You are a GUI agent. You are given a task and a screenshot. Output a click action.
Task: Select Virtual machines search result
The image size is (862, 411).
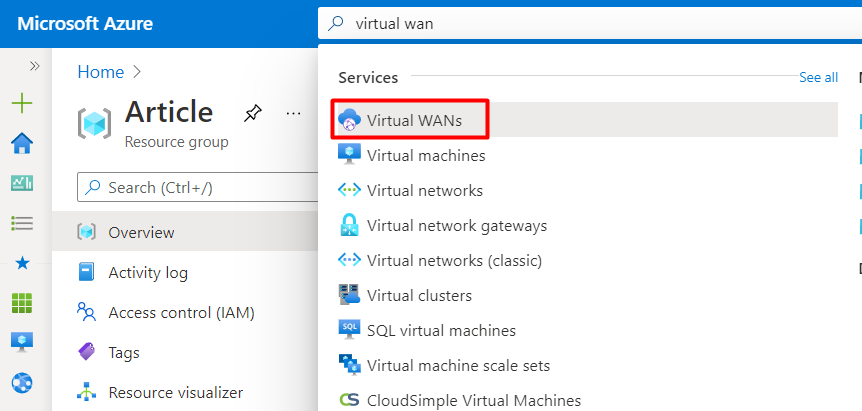pos(426,155)
